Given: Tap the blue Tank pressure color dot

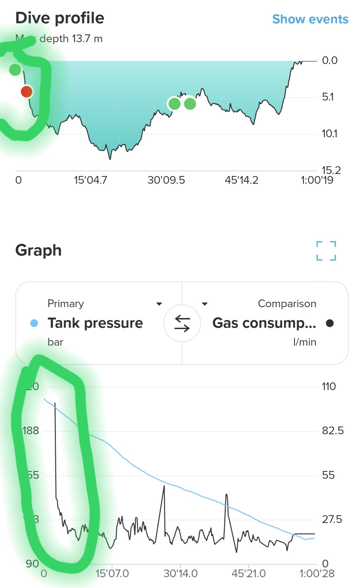Looking at the screenshot, I should 34,323.
